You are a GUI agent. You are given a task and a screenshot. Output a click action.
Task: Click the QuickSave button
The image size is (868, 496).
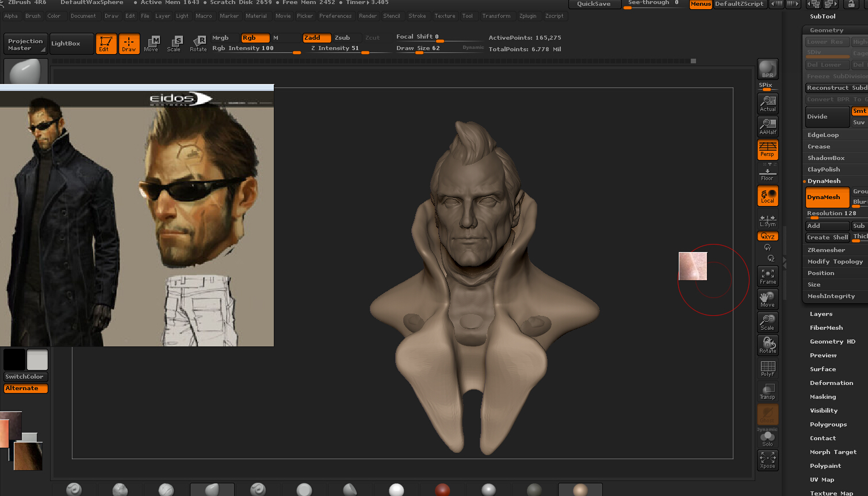594,4
